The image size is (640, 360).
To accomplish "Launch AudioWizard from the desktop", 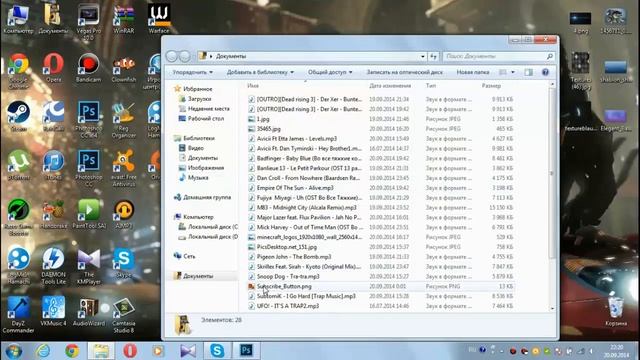I will [x=89, y=311].
